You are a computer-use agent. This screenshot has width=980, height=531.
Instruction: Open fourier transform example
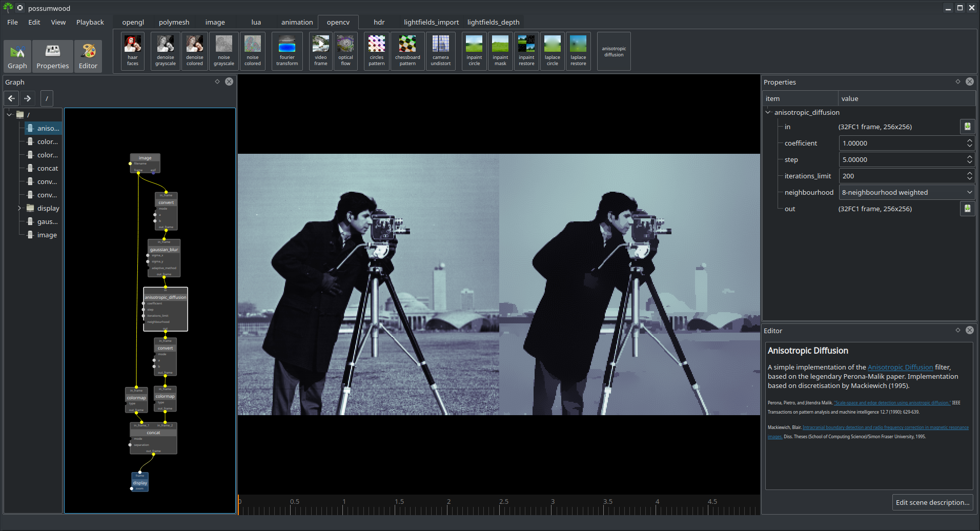287,51
